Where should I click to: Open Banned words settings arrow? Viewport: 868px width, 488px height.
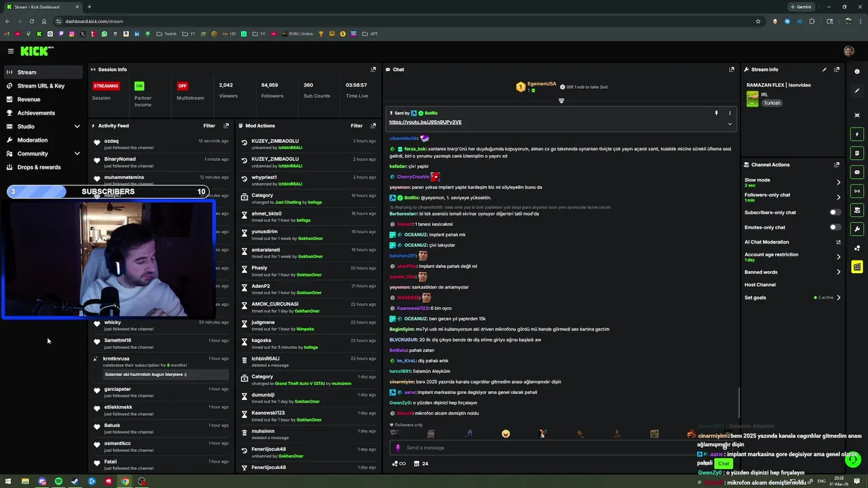point(838,272)
